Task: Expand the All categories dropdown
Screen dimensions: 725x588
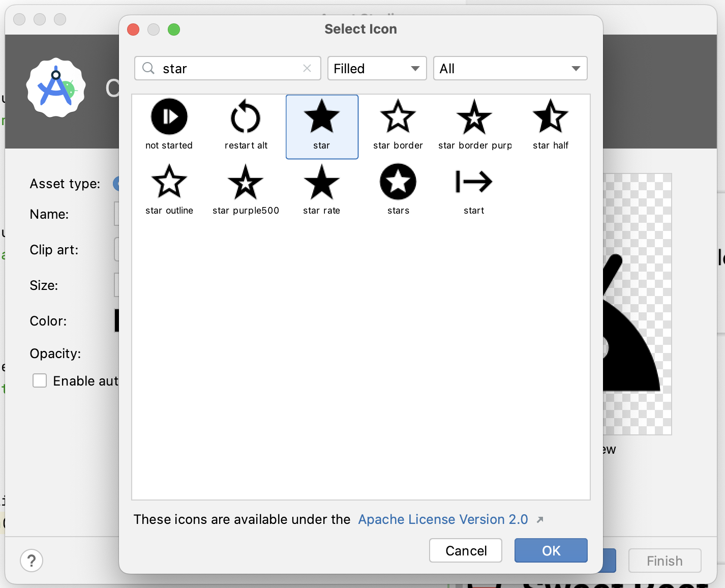Action: coord(510,68)
